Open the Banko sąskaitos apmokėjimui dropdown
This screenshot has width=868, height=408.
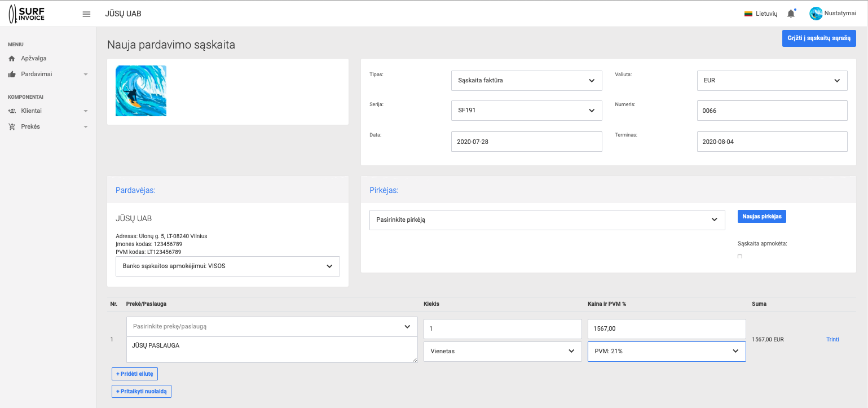coord(228,266)
